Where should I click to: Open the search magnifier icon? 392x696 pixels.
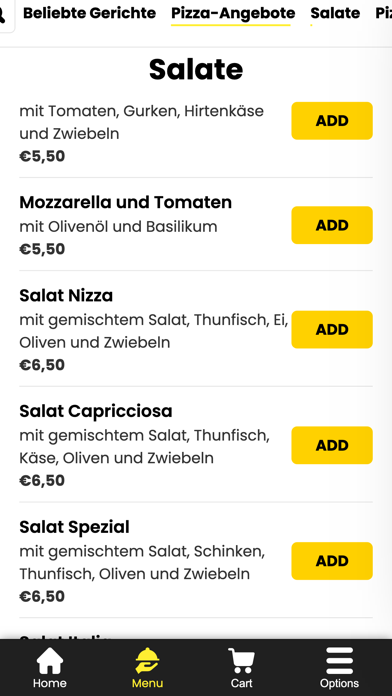[3, 16]
